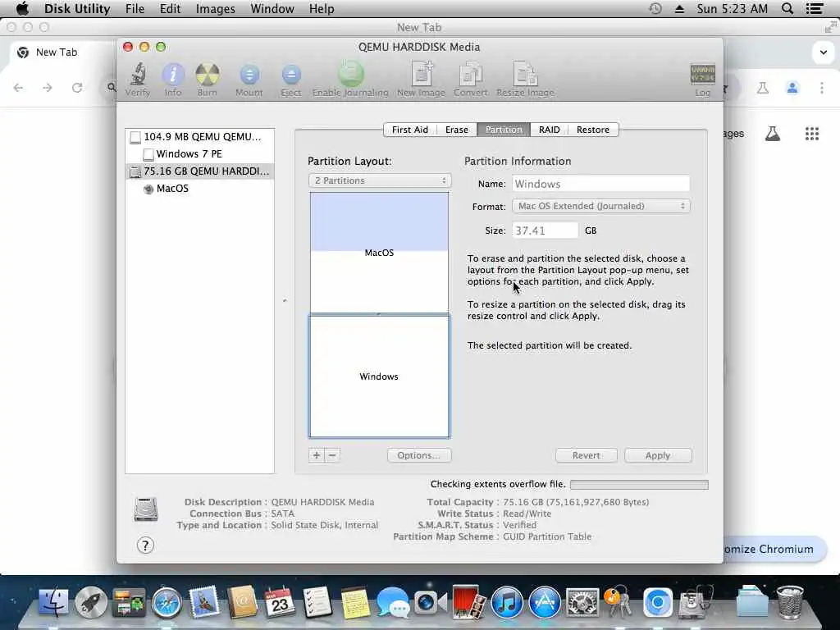Open Finder from the Dock
840x630 pixels.
(53, 601)
